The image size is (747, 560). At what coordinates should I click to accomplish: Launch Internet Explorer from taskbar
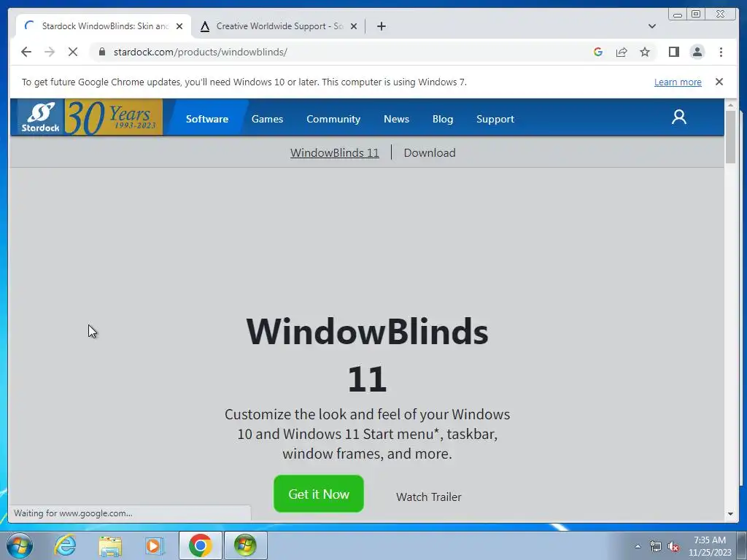[65, 545]
